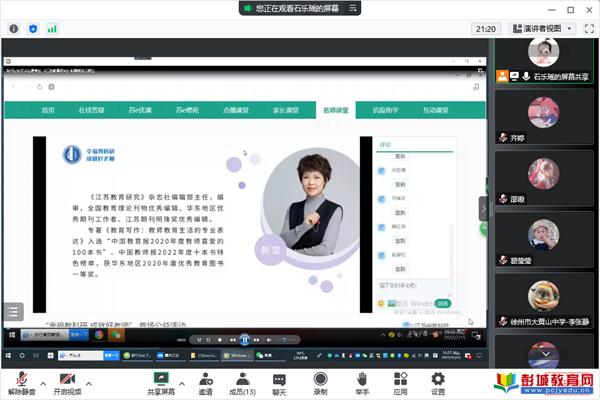Viewport: 600px width, 400px height.
Task: Select 齐婷 participant tile
Action: coord(543,117)
